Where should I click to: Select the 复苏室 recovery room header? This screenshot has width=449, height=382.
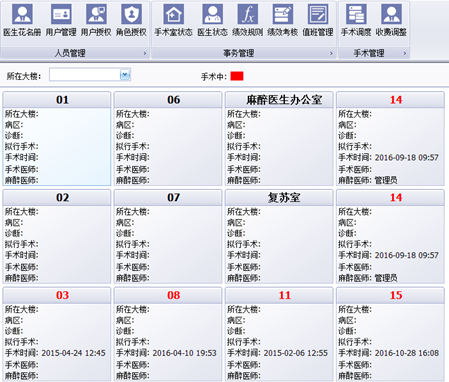click(x=279, y=197)
